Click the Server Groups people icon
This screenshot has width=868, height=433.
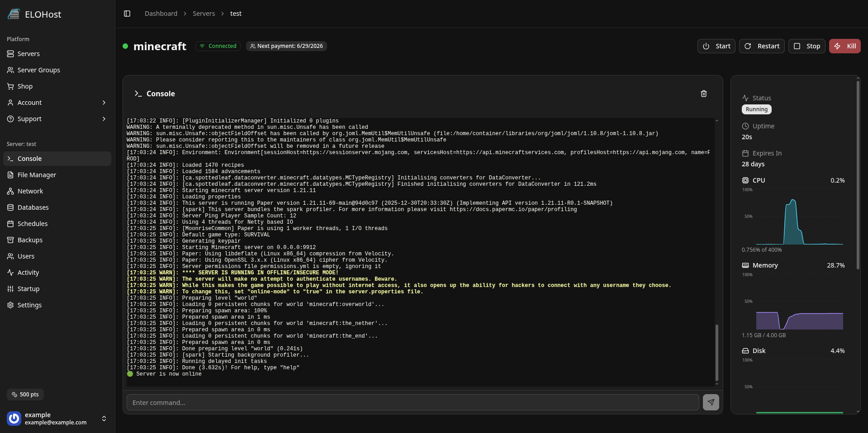tap(10, 70)
